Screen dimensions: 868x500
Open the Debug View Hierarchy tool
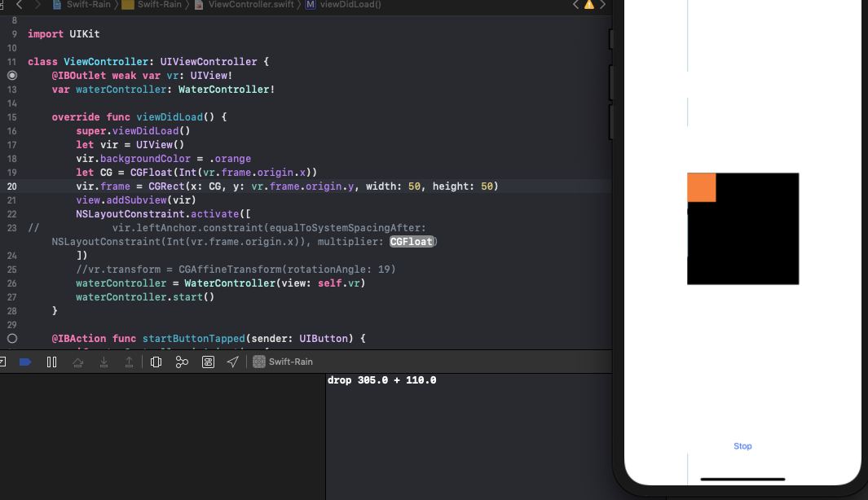[156, 362]
